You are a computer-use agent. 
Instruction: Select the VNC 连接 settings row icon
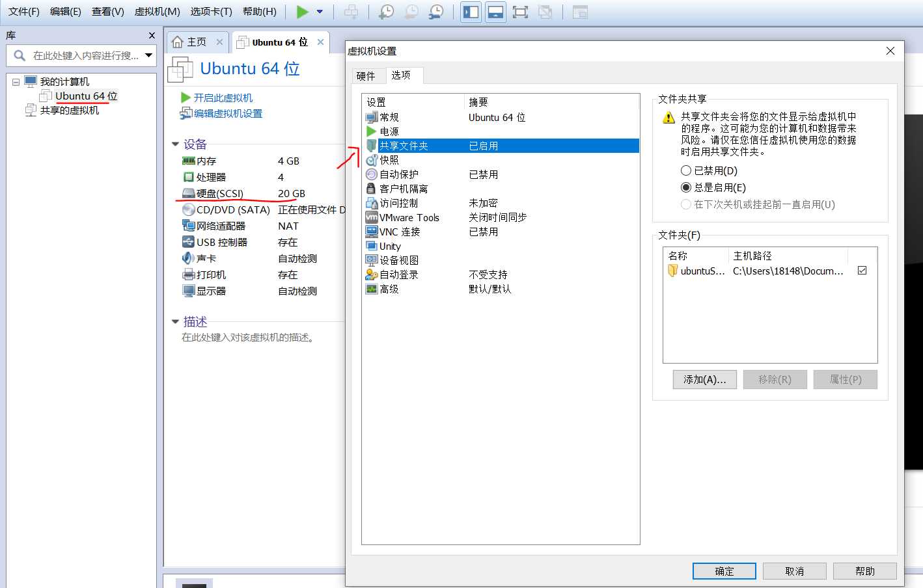pyautogui.click(x=371, y=232)
